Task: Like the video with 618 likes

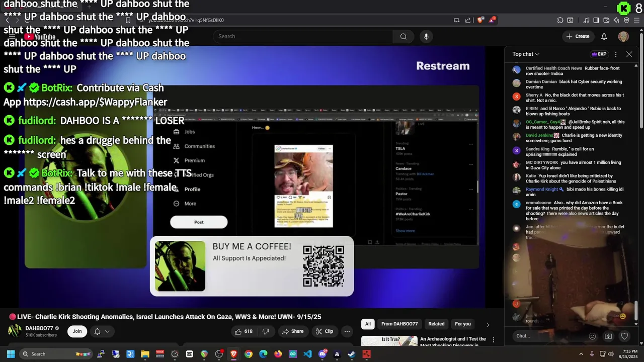Action: [x=244, y=331]
